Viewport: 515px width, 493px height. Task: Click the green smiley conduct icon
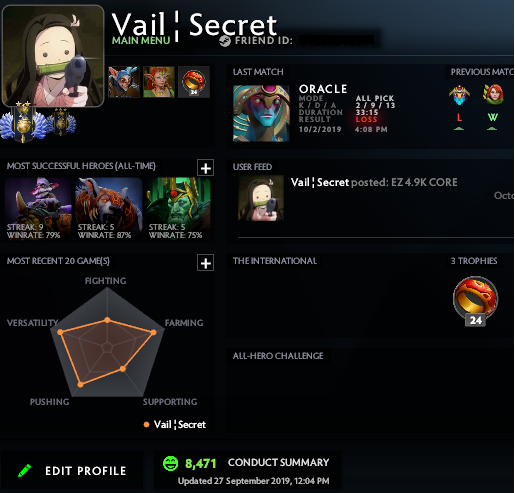[170, 463]
